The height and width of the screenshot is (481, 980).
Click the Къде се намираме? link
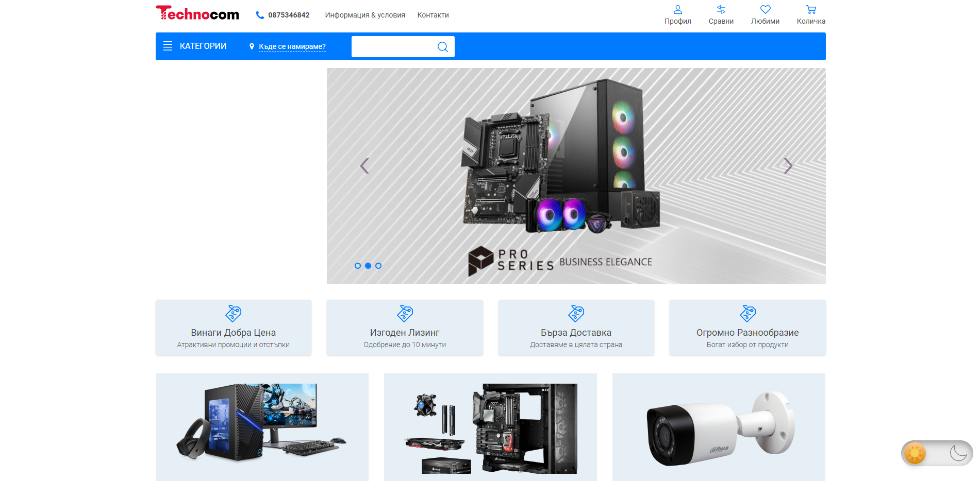(x=292, y=46)
